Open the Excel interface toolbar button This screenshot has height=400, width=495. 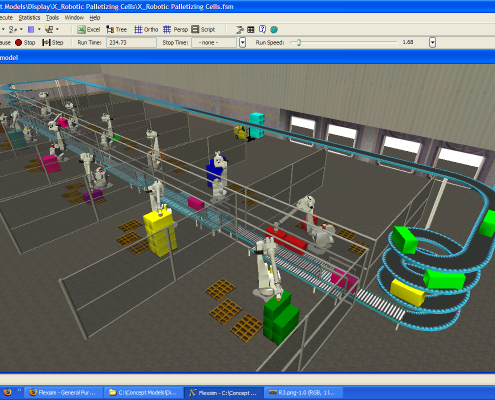89,30
